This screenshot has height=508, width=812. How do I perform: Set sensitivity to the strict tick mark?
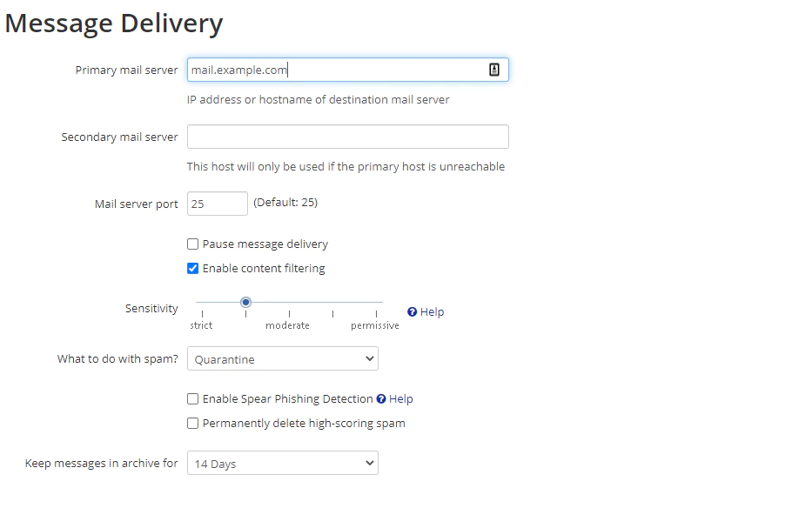click(x=203, y=302)
